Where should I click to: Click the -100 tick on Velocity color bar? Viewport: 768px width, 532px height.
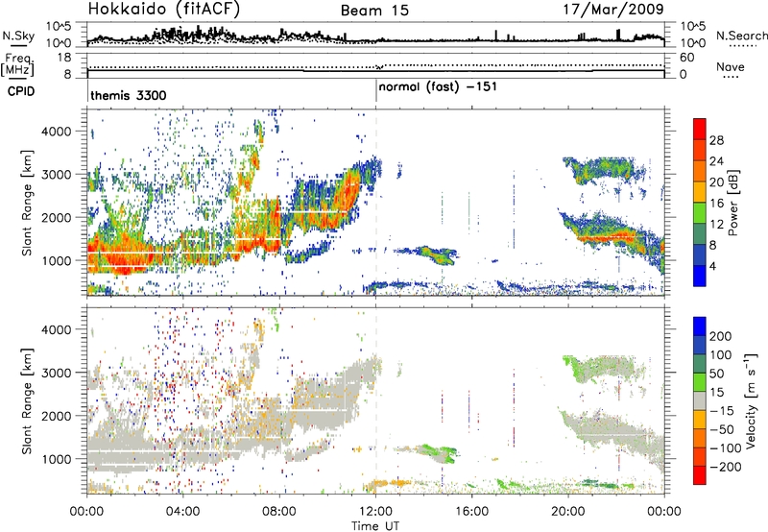pos(725,448)
